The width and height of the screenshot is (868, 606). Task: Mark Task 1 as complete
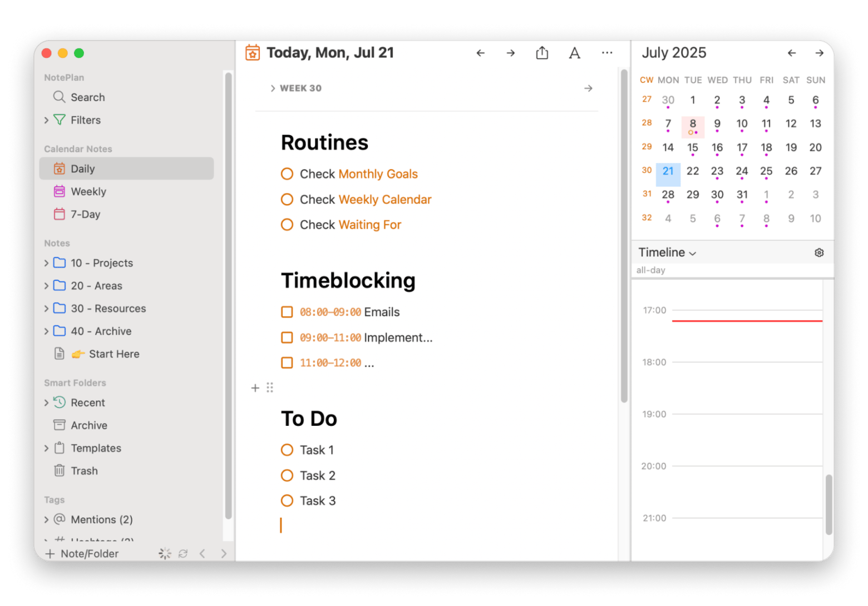point(287,450)
